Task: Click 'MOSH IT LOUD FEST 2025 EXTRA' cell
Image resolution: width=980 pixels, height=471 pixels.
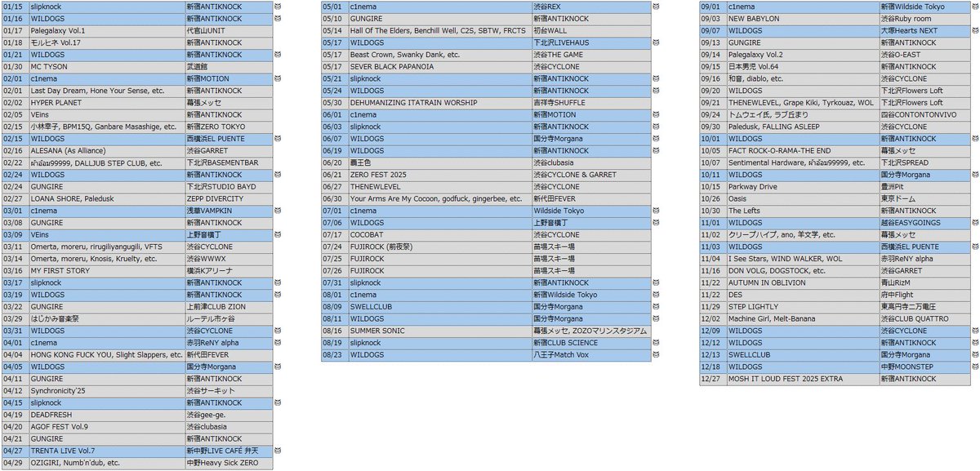Action: click(802, 380)
